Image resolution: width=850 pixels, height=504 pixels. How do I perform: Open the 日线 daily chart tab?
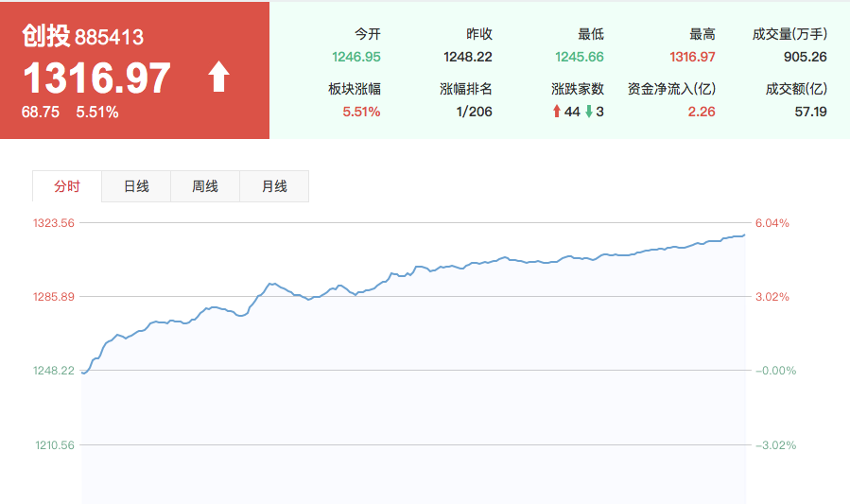[x=136, y=186]
